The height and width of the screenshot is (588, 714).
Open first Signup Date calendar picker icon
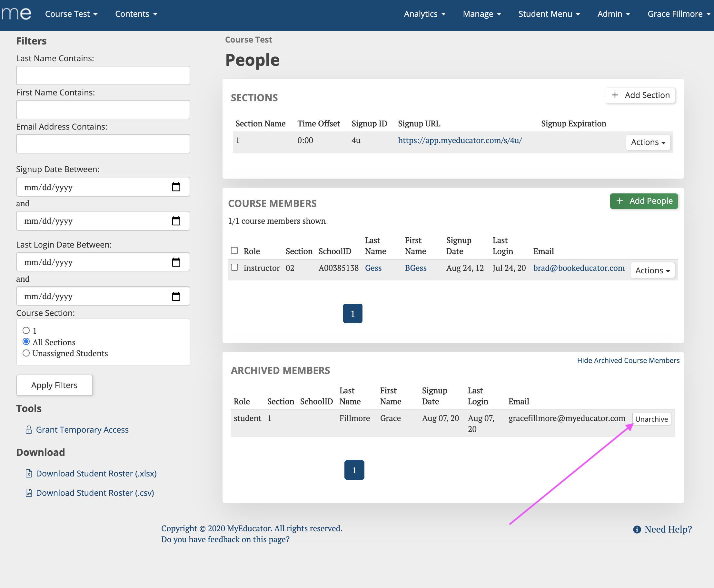pyautogui.click(x=176, y=187)
